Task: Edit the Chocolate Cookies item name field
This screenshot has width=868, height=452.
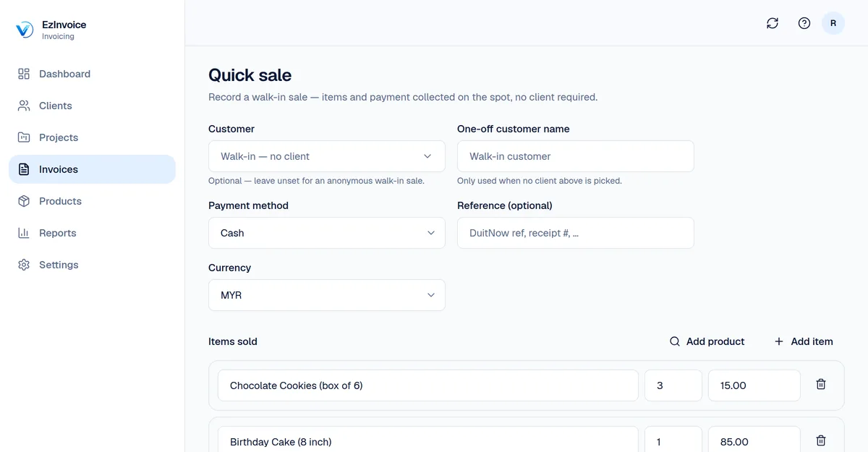Action: point(428,385)
